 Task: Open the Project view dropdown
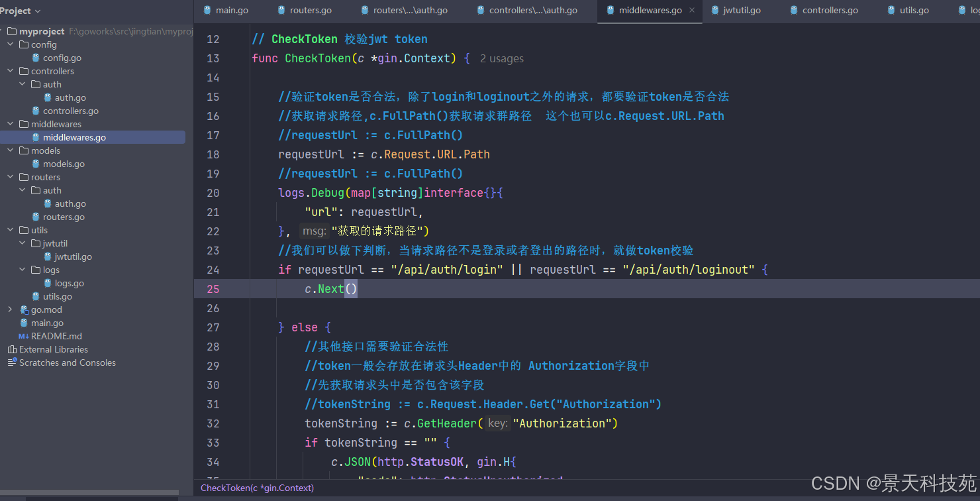coord(20,11)
